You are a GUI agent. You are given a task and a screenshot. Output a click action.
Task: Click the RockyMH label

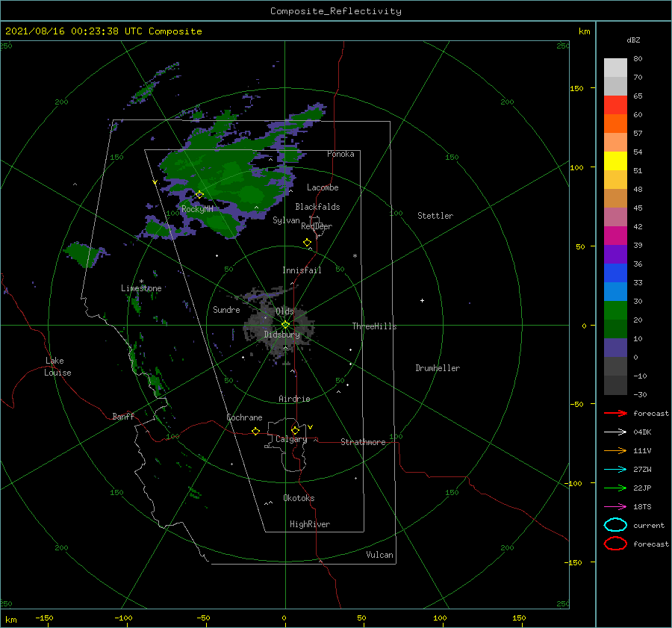pyautogui.click(x=197, y=209)
